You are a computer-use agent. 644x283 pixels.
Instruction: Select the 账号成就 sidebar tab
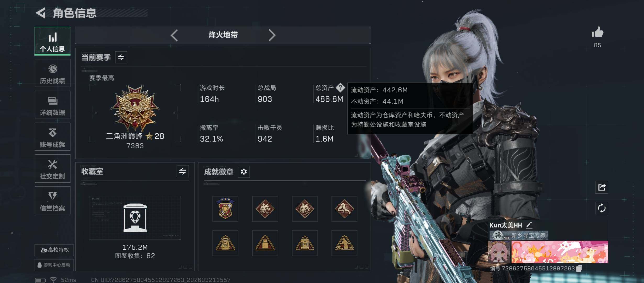[x=53, y=137]
